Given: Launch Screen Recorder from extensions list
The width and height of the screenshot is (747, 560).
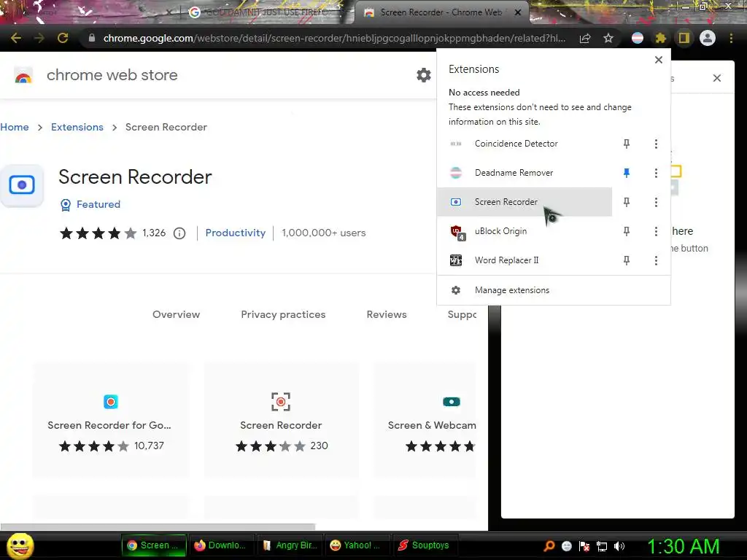Looking at the screenshot, I should point(525,202).
